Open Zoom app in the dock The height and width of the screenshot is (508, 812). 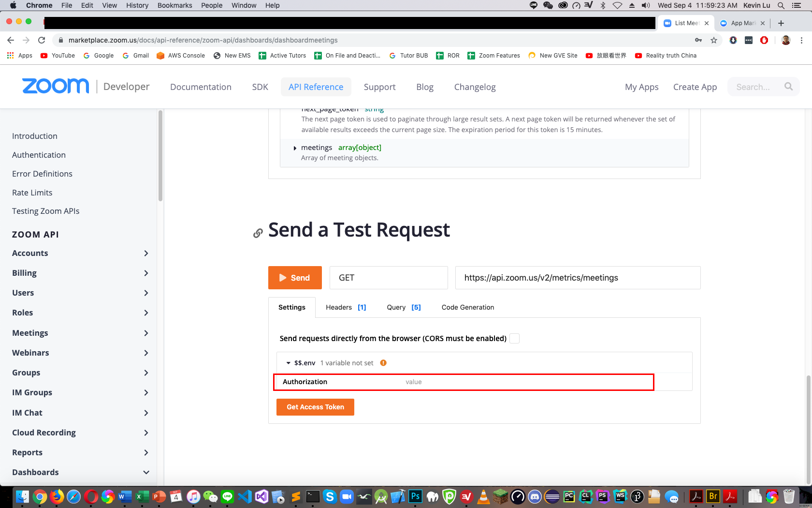(347, 496)
